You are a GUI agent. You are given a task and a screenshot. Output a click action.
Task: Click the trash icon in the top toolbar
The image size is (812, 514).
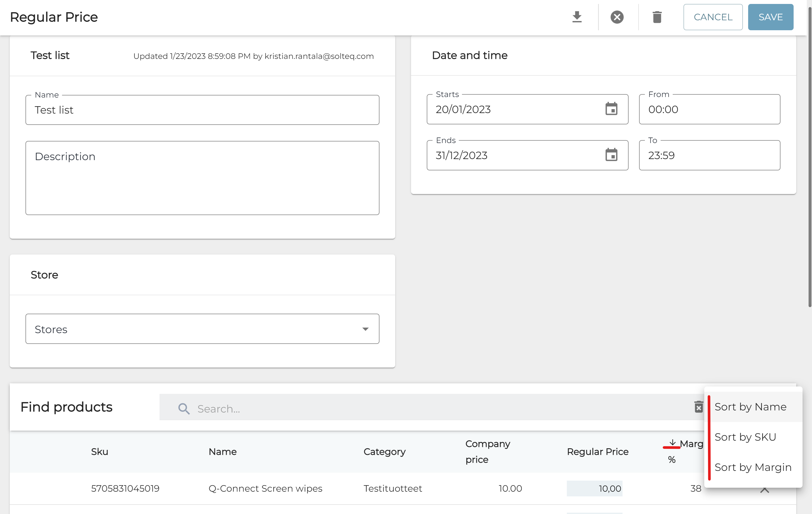tap(656, 17)
